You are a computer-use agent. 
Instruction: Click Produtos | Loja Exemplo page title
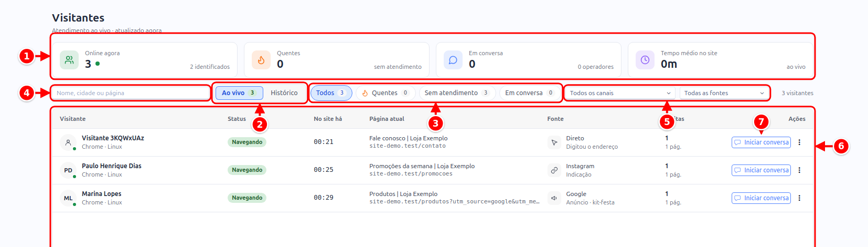(403, 194)
